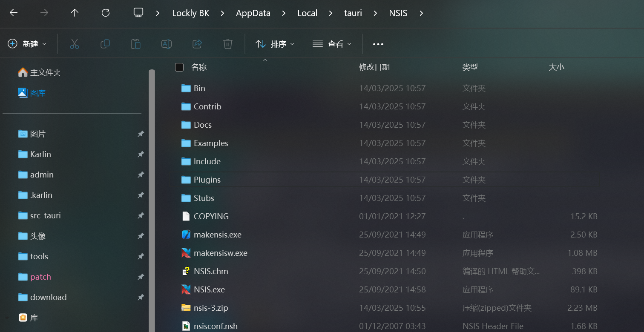
Task: Refresh the current folder view
Action: pyautogui.click(x=106, y=13)
